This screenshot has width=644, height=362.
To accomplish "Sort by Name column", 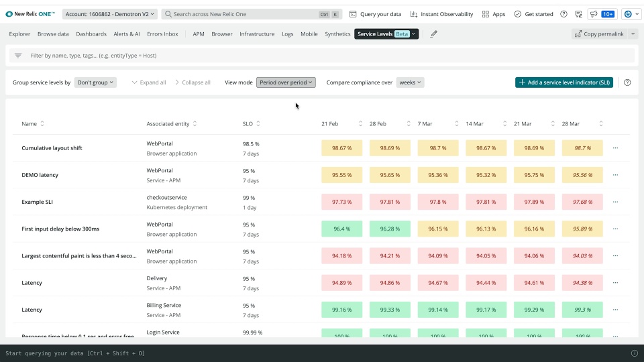I will pyautogui.click(x=42, y=123).
